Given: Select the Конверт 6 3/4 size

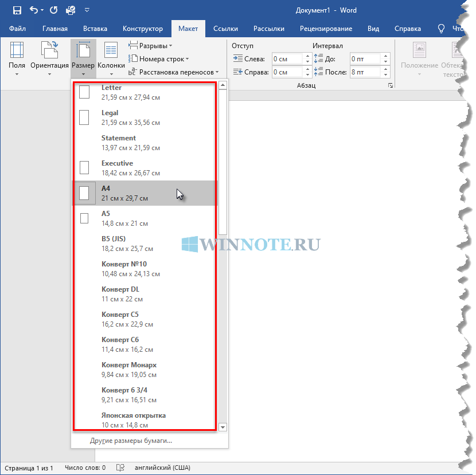Looking at the screenshot, I should tap(145, 395).
